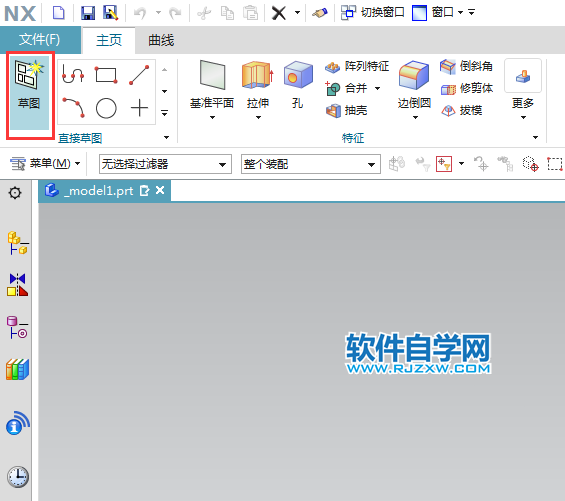Open the Constraint Navigator sidebar icon
This screenshot has width=565, height=501.
[x=17, y=285]
